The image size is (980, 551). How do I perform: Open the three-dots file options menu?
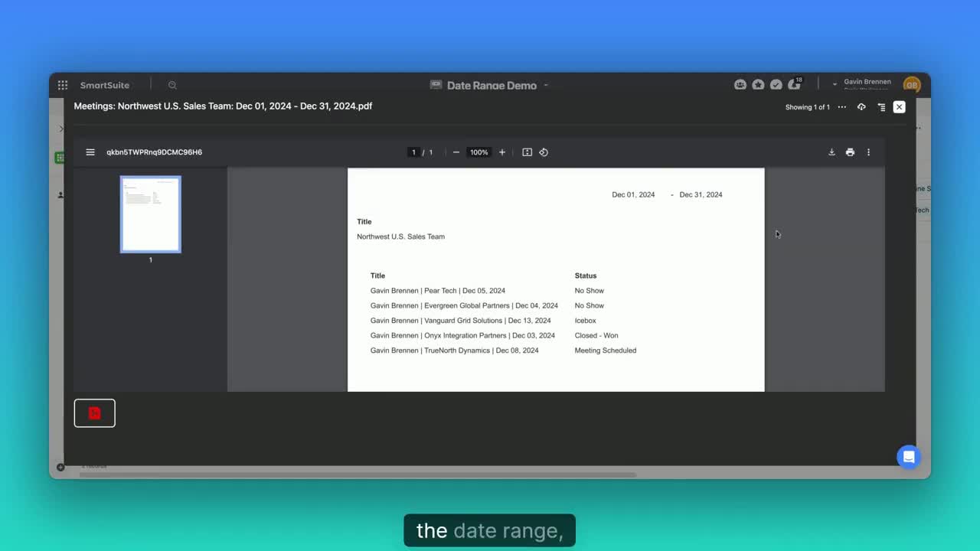tap(842, 107)
